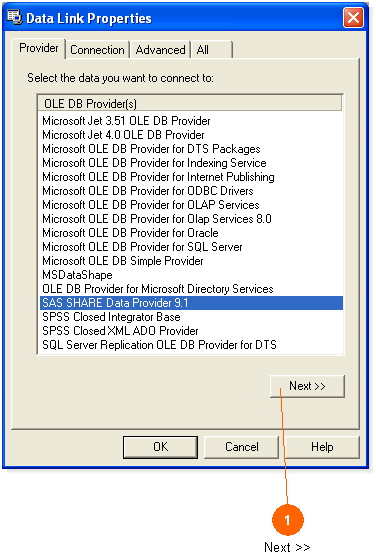Open the Advanced tab
The image size is (376, 557).
[x=160, y=50]
